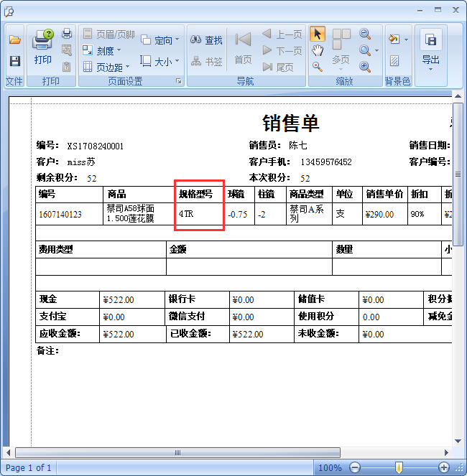467x476 pixels.
Task: Click the zoom out magnifier icon
Action: tap(365, 34)
